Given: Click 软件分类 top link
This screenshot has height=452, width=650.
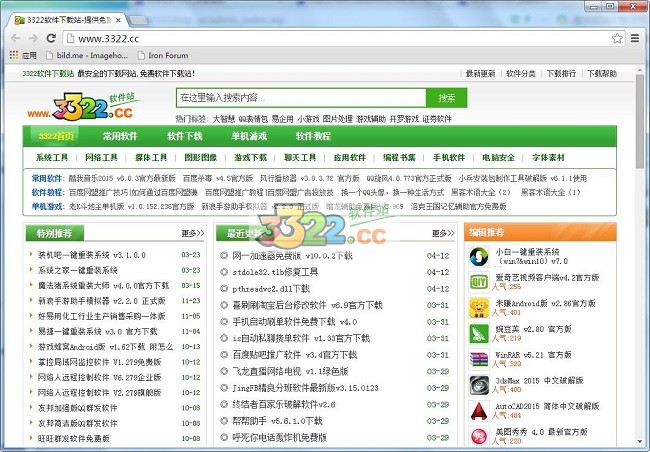Looking at the screenshot, I should point(521,73).
